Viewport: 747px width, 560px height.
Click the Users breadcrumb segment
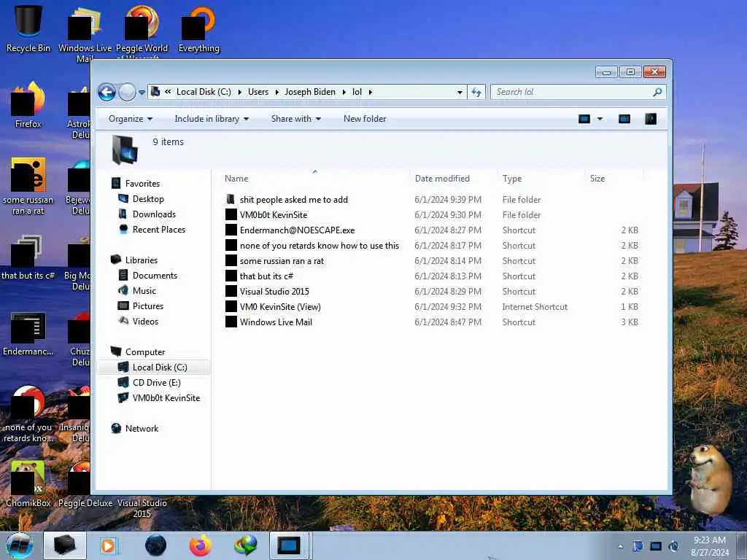(x=258, y=92)
